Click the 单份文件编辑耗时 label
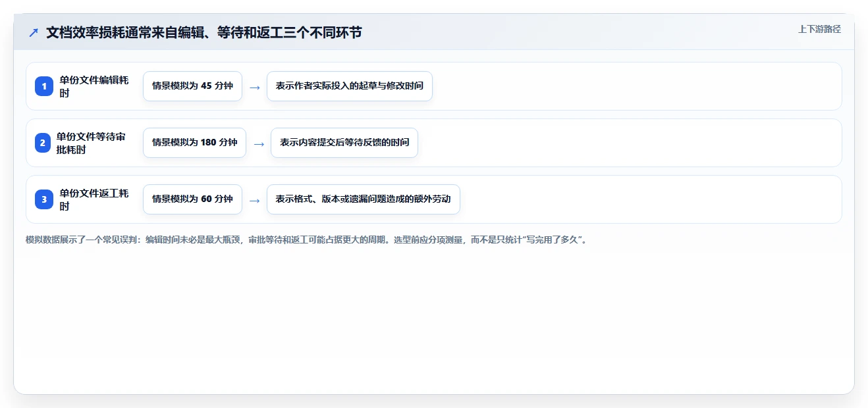868x408 pixels. click(x=94, y=86)
